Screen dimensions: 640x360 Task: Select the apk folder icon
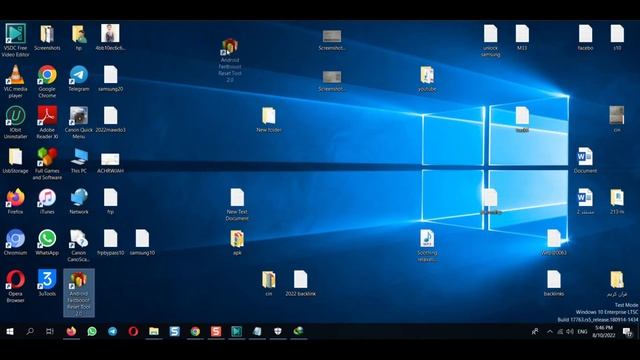pyautogui.click(x=237, y=242)
